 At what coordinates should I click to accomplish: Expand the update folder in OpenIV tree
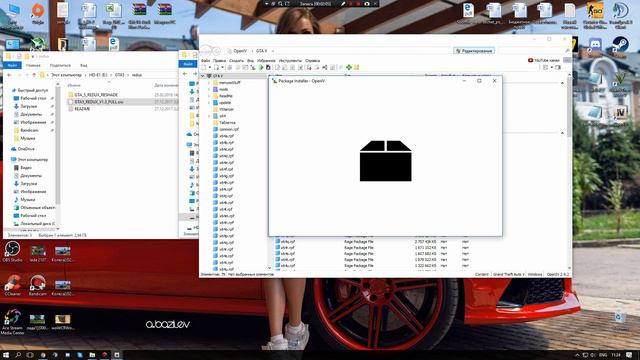pyautogui.click(x=209, y=102)
